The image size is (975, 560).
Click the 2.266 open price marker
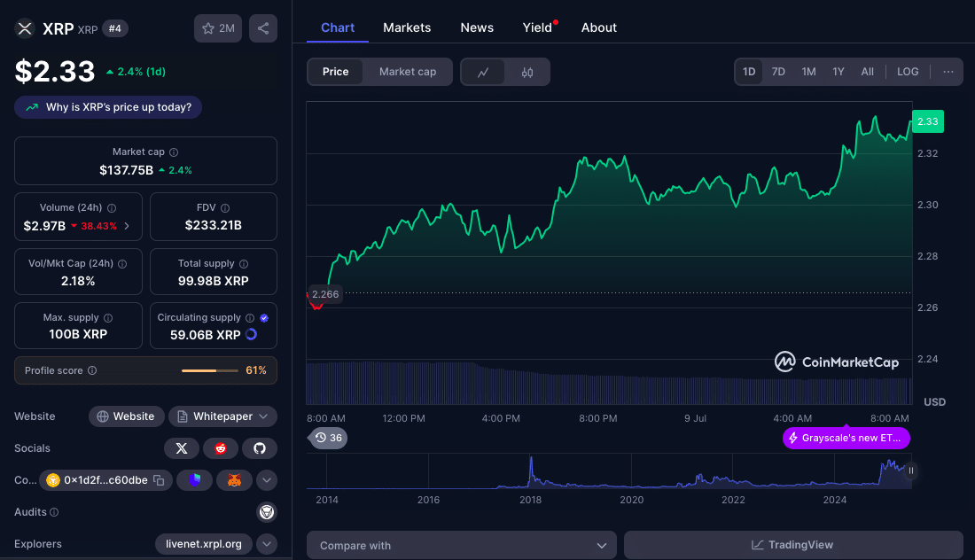pyautogui.click(x=325, y=294)
